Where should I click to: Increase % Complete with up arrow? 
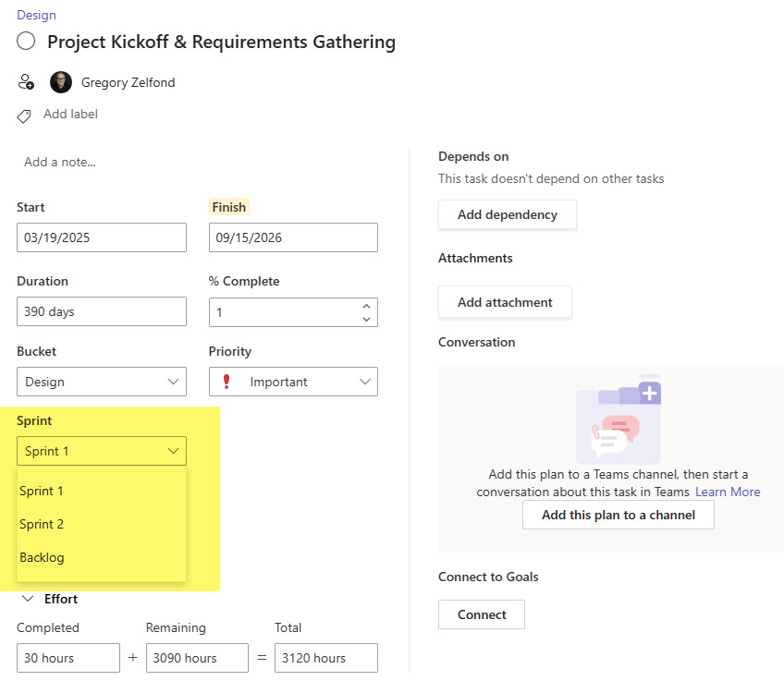tap(366, 306)
